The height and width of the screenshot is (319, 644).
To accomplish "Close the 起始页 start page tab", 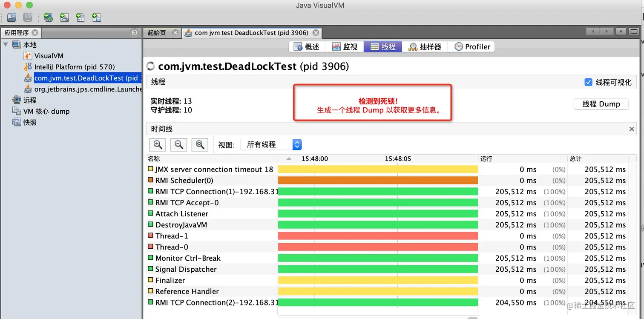I will pos(175,33).
